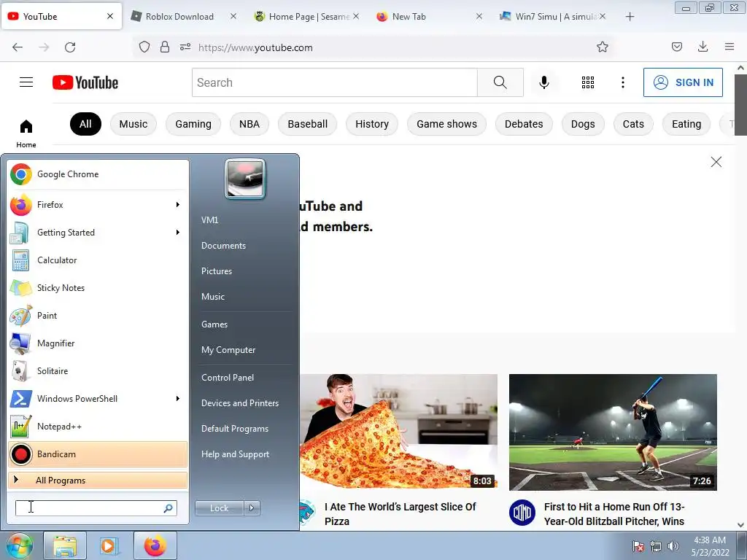Viewport: 747px width, 560px height.
Task: Click the Lock button in Start menu
Action: tap(220, 508)
